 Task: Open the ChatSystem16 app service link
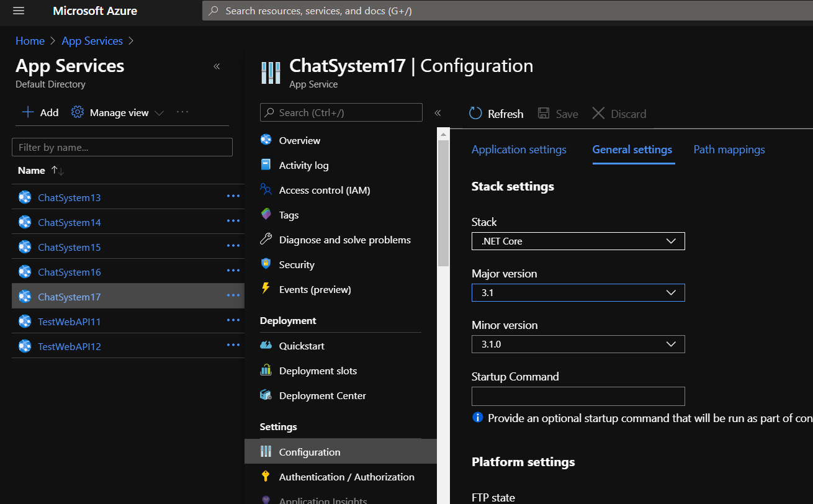click(x=70, y=272)
